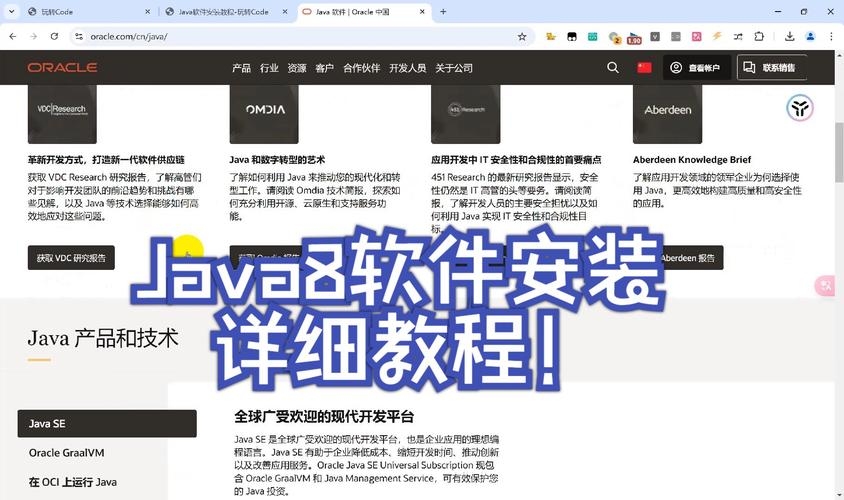Screen dimensions: 844x500
Task: Open the Chrome three-dot menu
Action: click(x=831, y=37)
